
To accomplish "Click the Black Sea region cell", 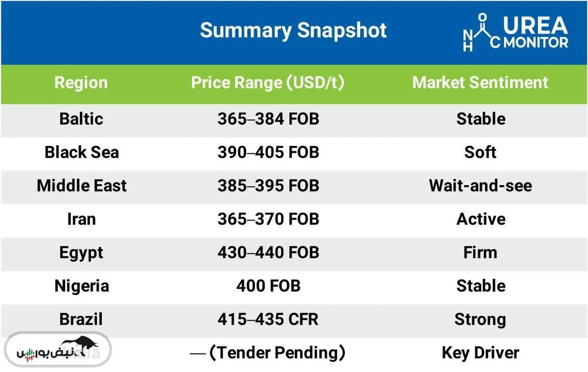I will 81,152.
